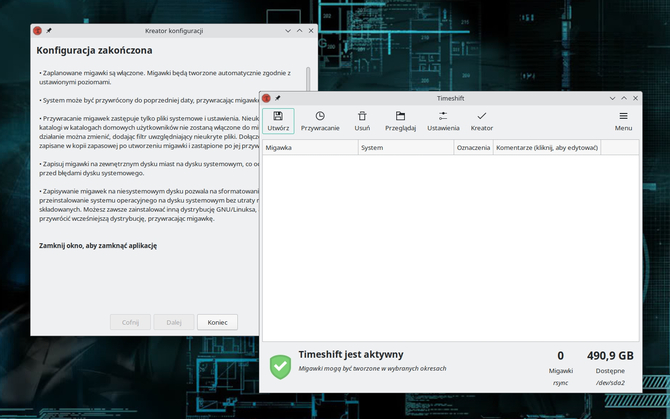This screenshot has height=419, width=670.
Task: Click the Timeshift window pin icon
Action: coord(277,98)
